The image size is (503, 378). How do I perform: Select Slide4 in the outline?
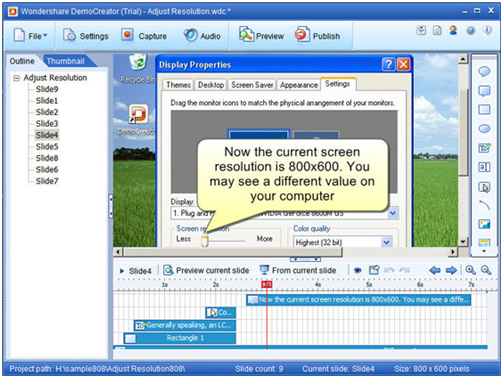click(47, 135)
